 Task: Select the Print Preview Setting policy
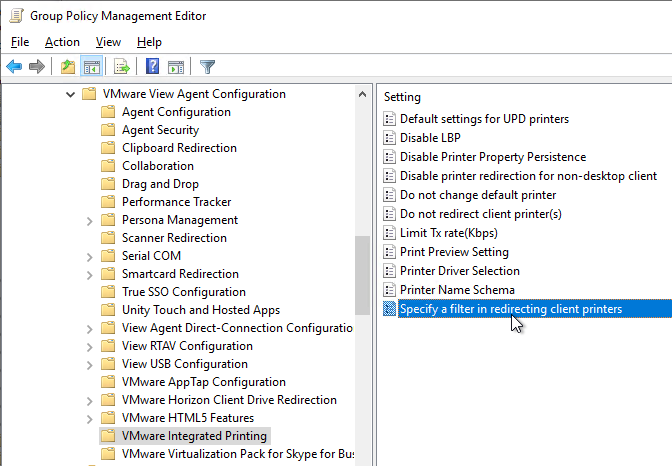tap(454, 252)
